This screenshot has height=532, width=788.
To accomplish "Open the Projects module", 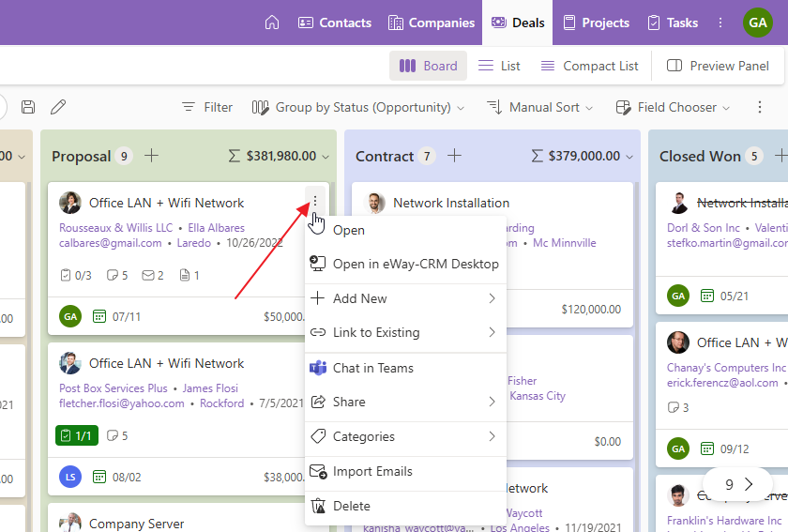I will pyautogui.click(x=596, y=23).
